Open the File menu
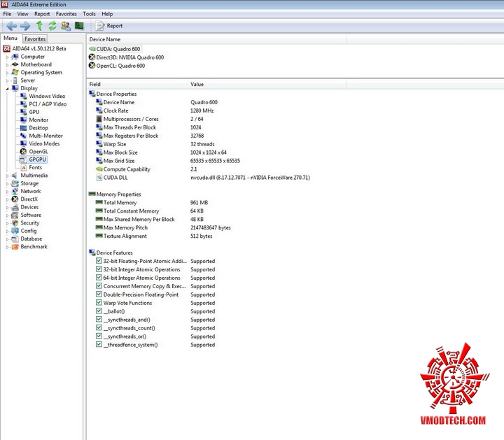This screenshot has width=504, height=440. tap(7, 14)
